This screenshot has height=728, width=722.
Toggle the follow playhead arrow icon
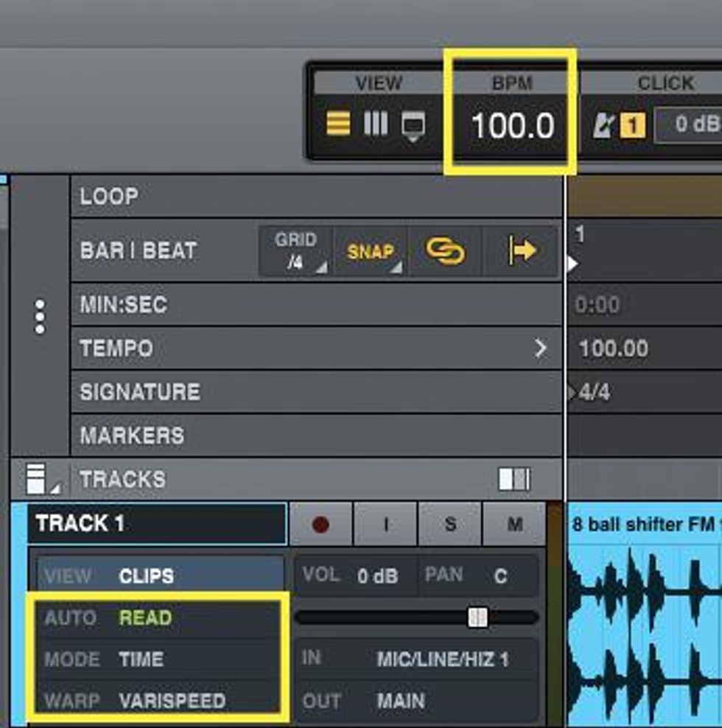tap(522, 251)
